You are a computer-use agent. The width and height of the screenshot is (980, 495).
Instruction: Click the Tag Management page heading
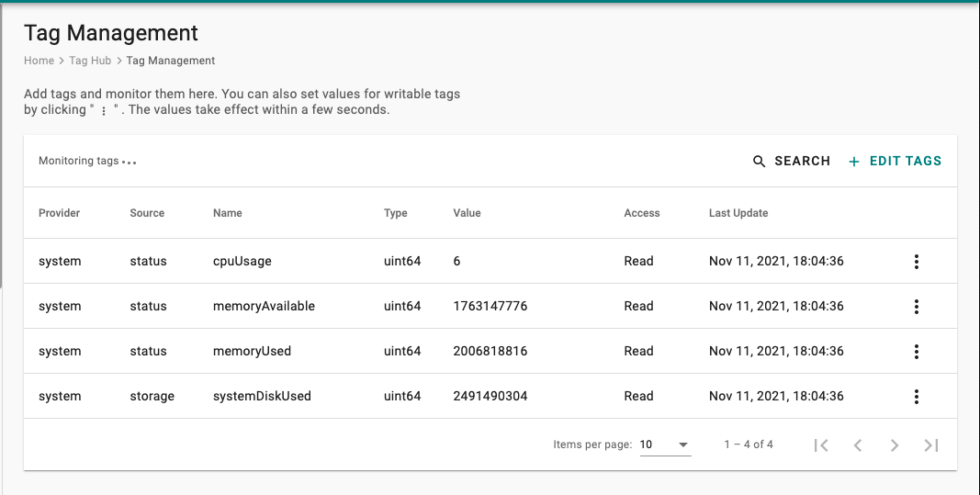(x=111, y=33)
